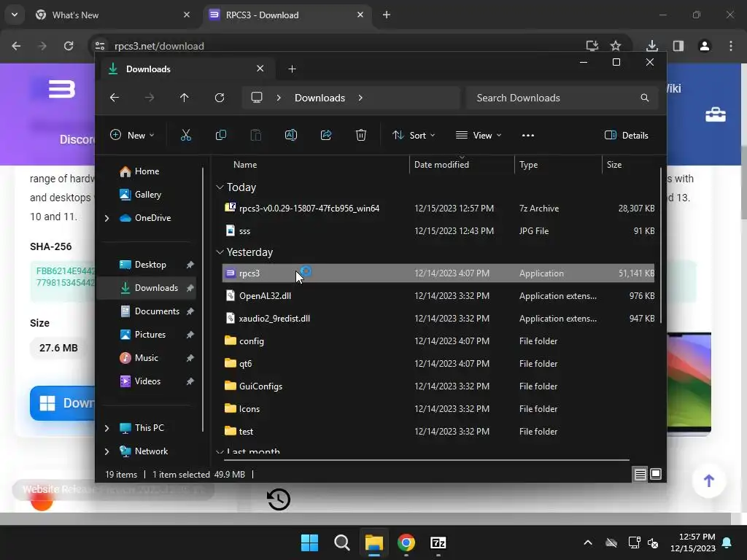Expand Network in the navigation pane
The width and height of the screenshot is (747, 560).
pos(107,451)
